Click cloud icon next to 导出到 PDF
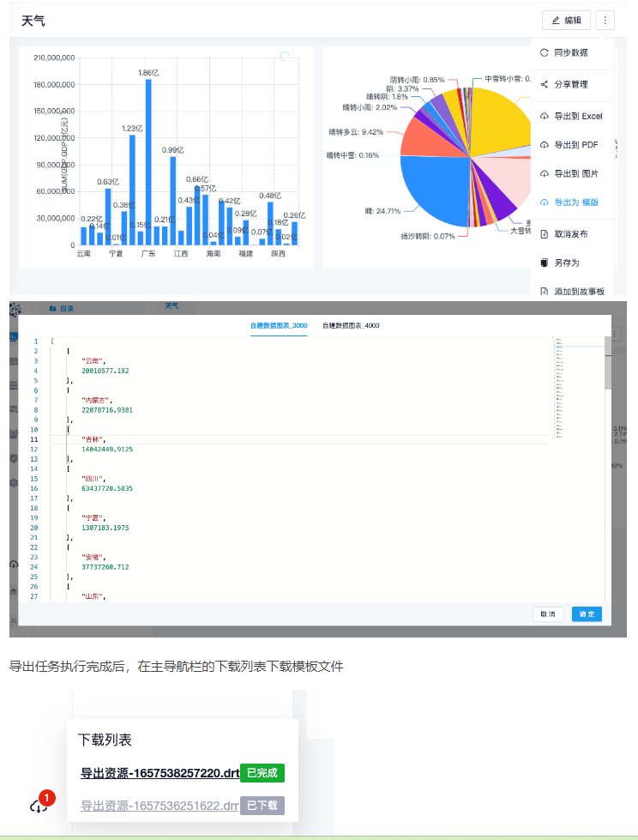 [545, 145]
